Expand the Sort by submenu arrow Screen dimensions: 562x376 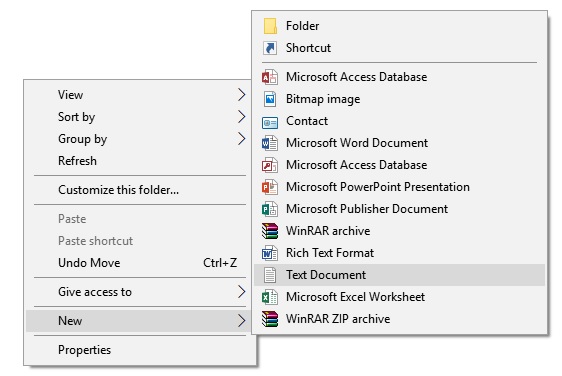(x=242, y=116)
